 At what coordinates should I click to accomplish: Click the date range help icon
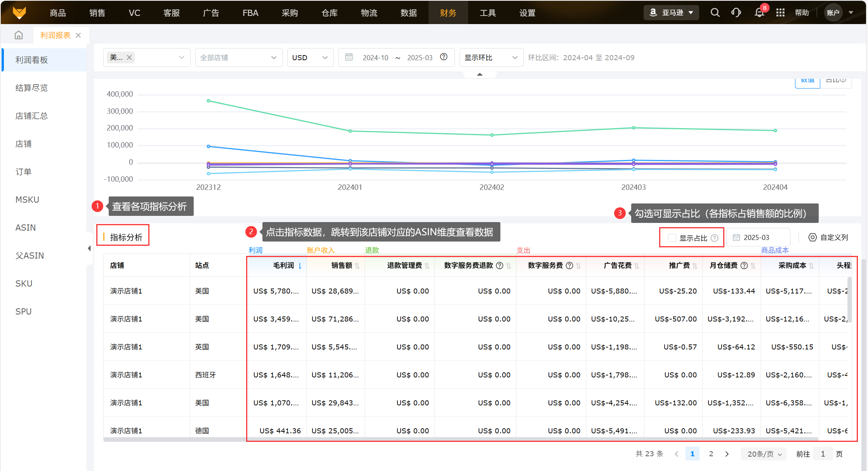[444, 57]
